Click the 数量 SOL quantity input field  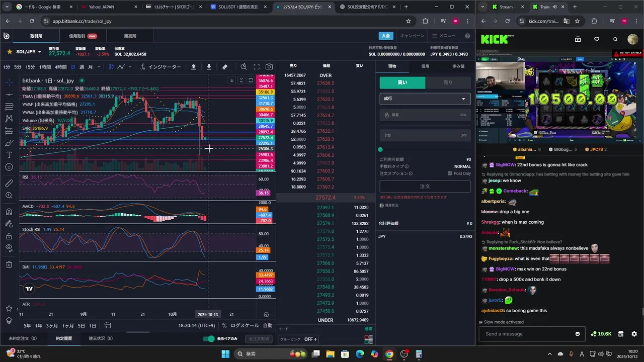425,115
